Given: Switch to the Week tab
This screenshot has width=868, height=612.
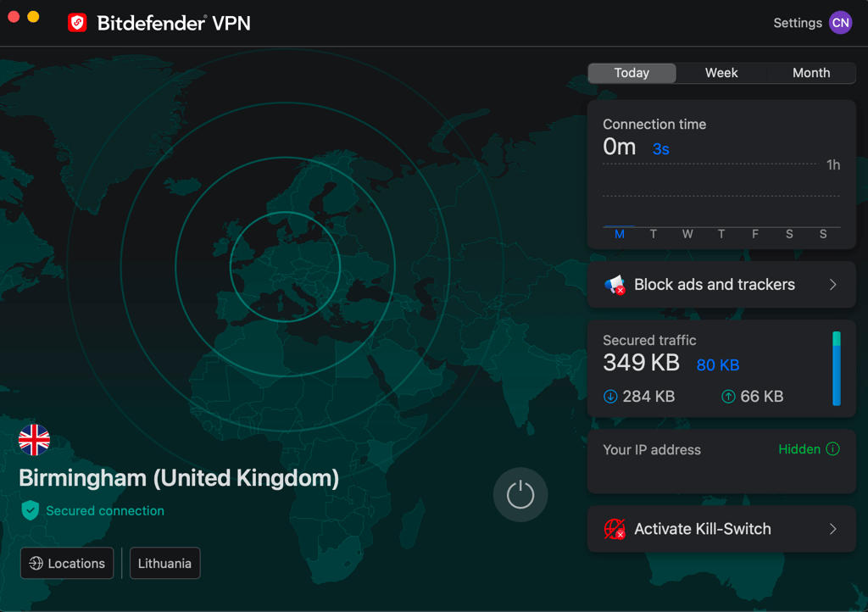Looking at the screenshot, I should tap(721, 73).
